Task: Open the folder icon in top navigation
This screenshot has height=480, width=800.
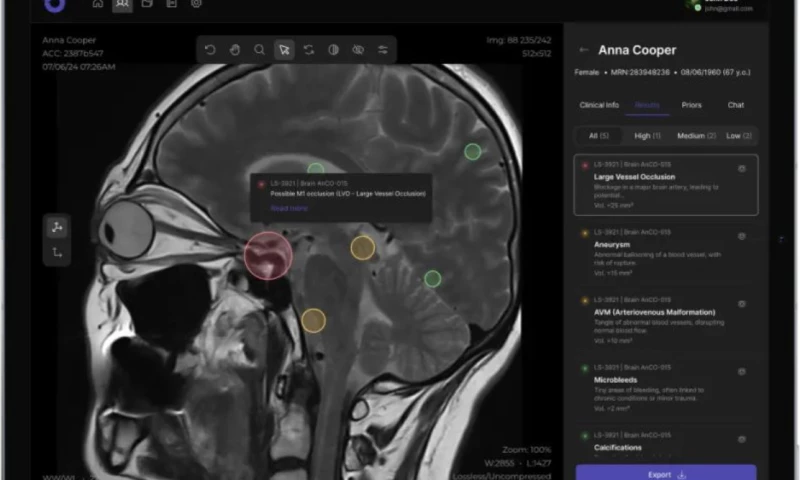Action: tap(147, 4)
